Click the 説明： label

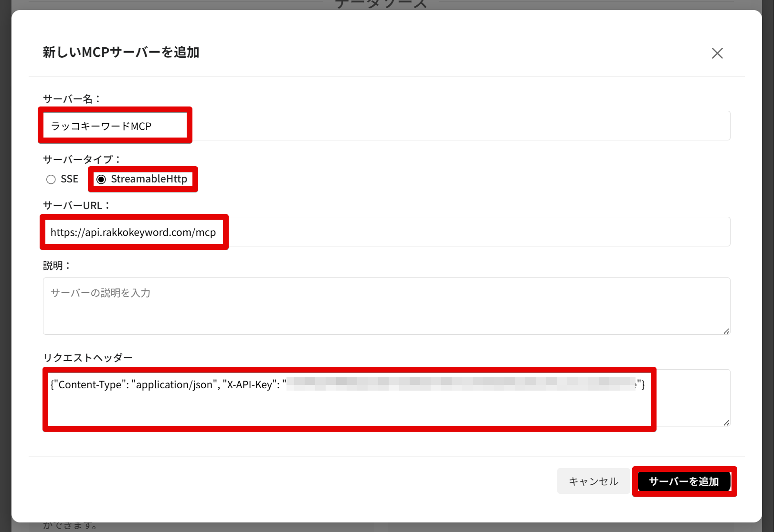coord(57,266)
